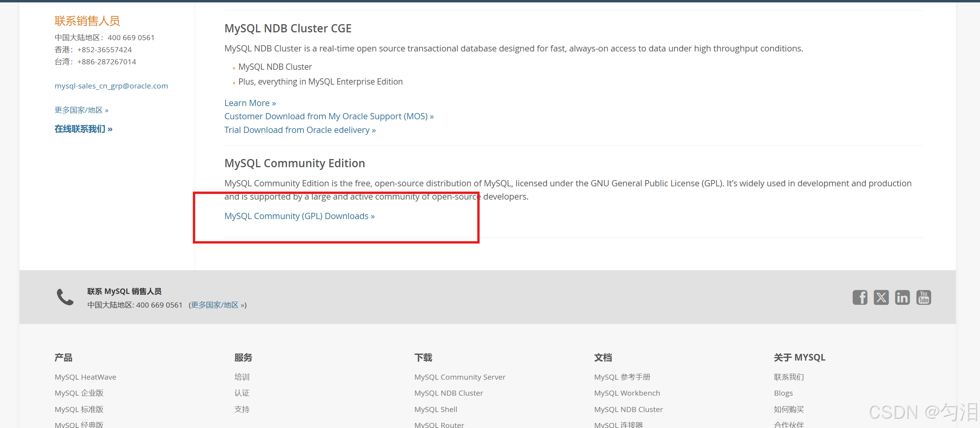Open the LinkedIn social icon
This screenshot has width=980, height=428.
[902, 297]
